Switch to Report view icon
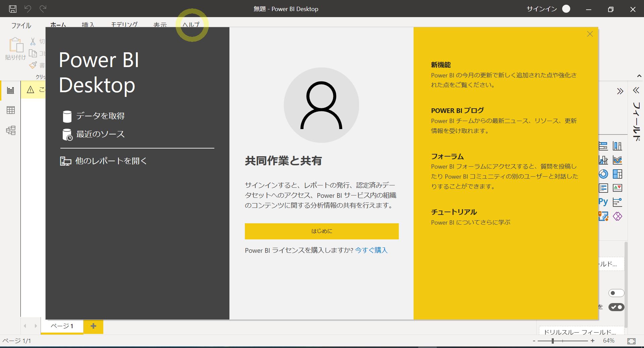This screenshot has height=348, width=644. (11, 90)
